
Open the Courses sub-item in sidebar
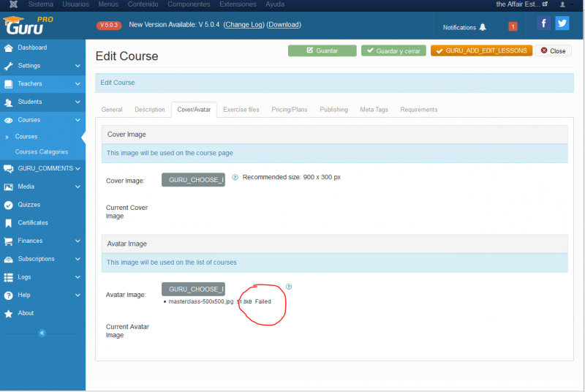[26, 137]
